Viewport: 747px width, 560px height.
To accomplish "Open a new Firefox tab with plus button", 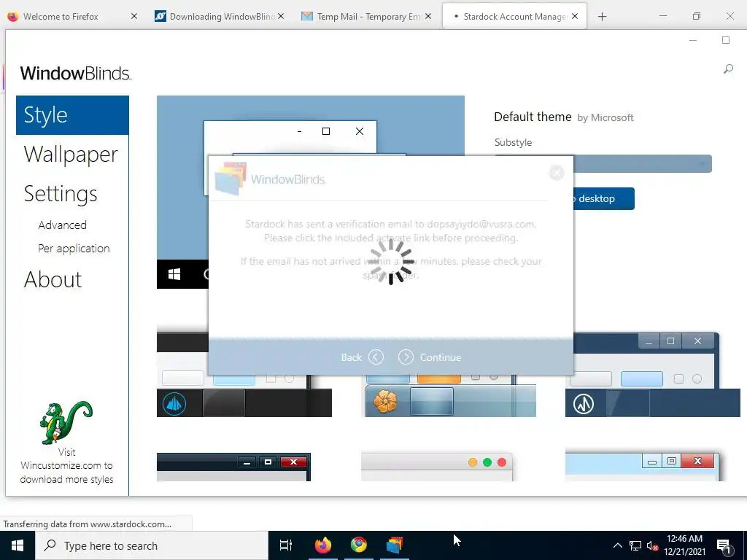I will click(x=602, y=17).
